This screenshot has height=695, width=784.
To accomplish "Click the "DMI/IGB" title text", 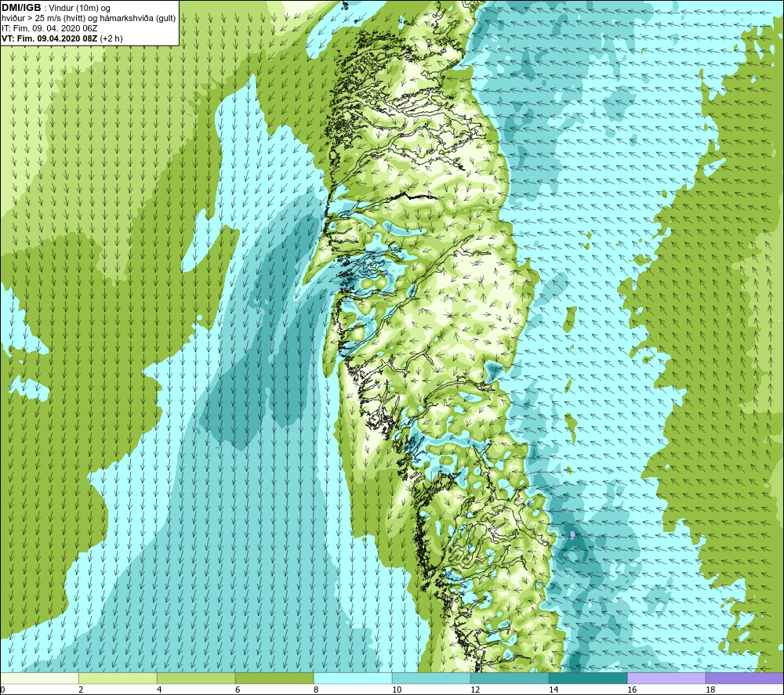I will click(21, 8).
